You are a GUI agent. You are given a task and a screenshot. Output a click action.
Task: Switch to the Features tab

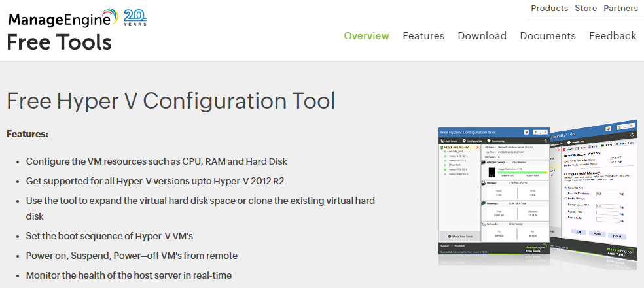click(423, 36)
